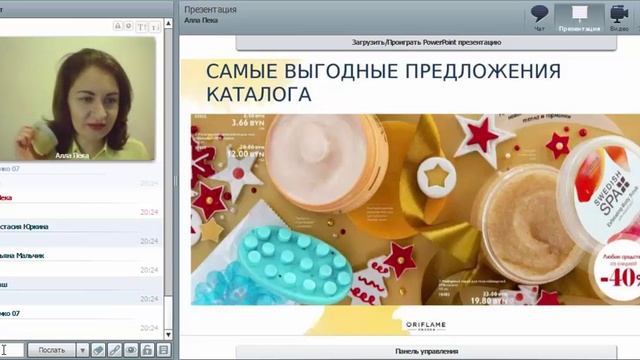Decrease chat font size with small T

155,27
